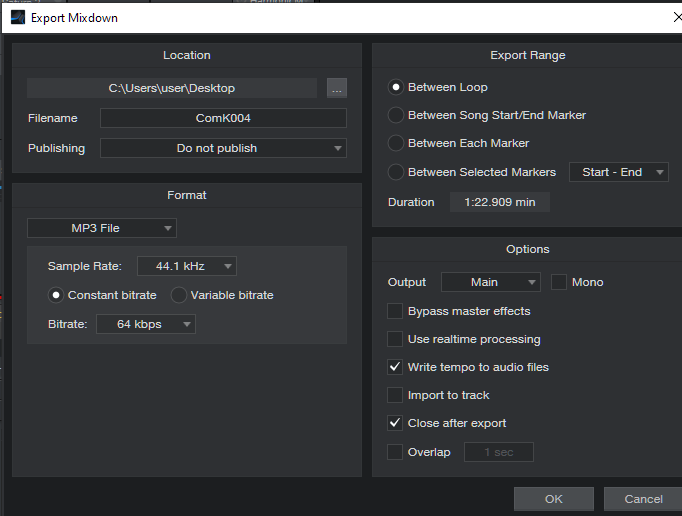This screenshot has width=682, height=516.
Task: Click the Filename input field
Action: tap(223, 118)
